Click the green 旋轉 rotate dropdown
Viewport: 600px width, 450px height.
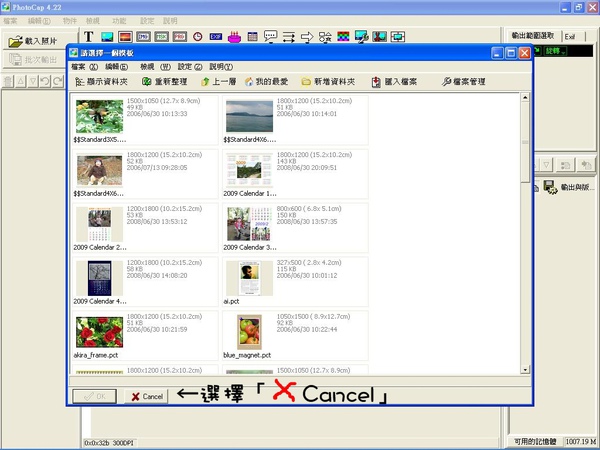click(555, 51)
